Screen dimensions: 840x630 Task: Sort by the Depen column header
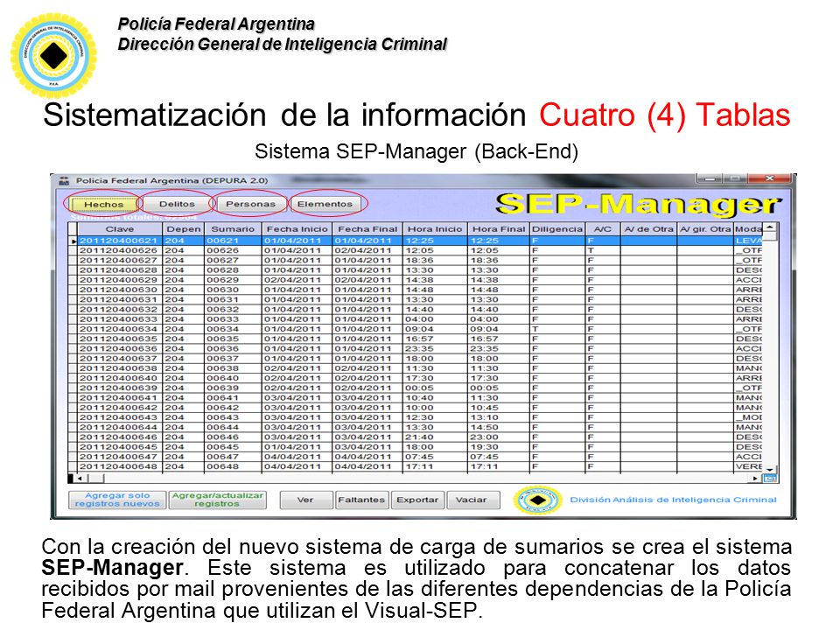[x=183, y=228]
